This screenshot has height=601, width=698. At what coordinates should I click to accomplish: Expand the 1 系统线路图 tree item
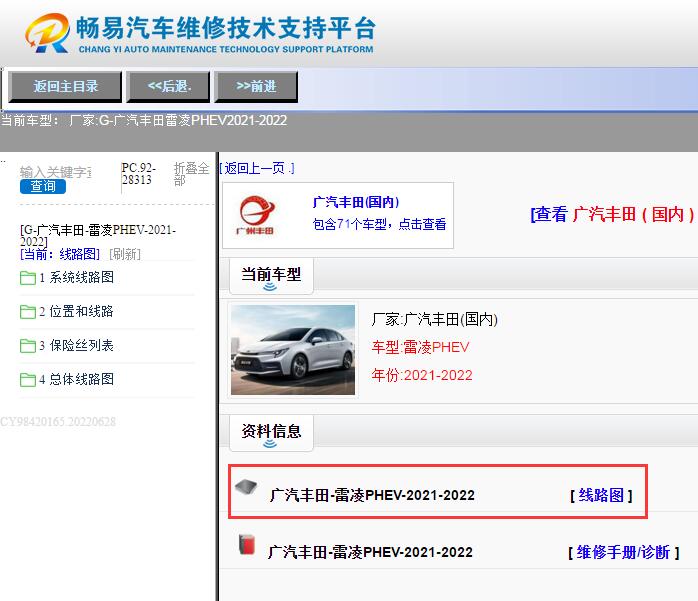pos(76,277)
